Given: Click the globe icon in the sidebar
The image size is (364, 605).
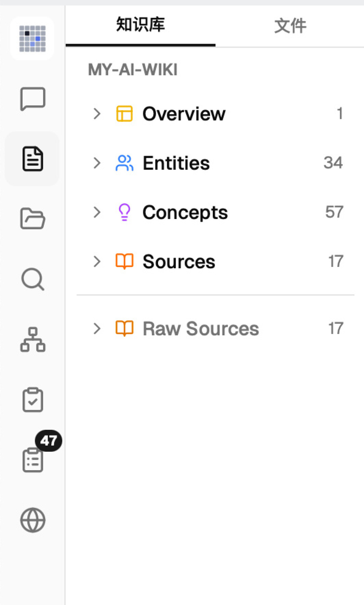Looking at the screenshot, I should [33, 520].
